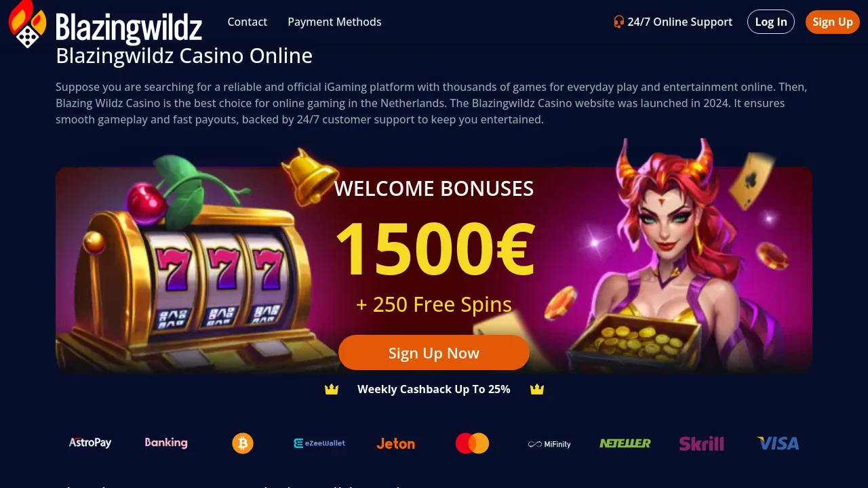Select the Banking payment option logo
The width and height of the screenshot is (868, 488).
(166, 443)
